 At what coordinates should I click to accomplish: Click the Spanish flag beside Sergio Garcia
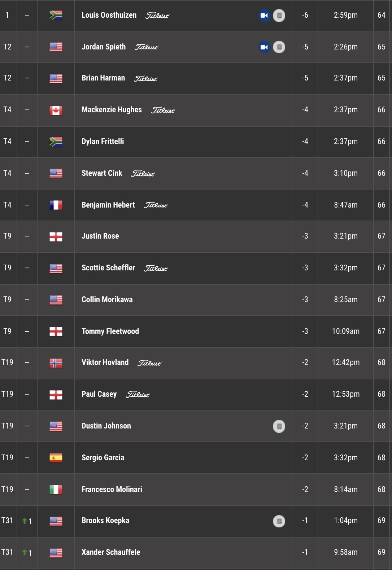coord(56,458)
